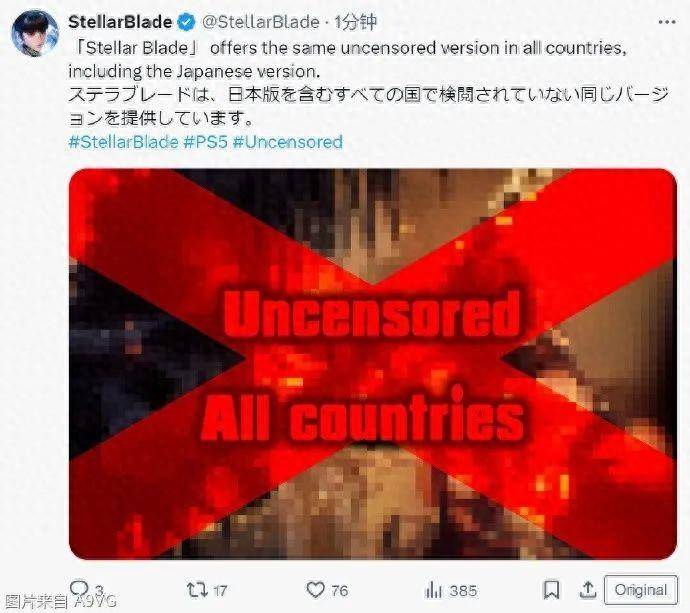Open the post timestamp link
Screen dimensions: 690x613
[x=356, y=22]
